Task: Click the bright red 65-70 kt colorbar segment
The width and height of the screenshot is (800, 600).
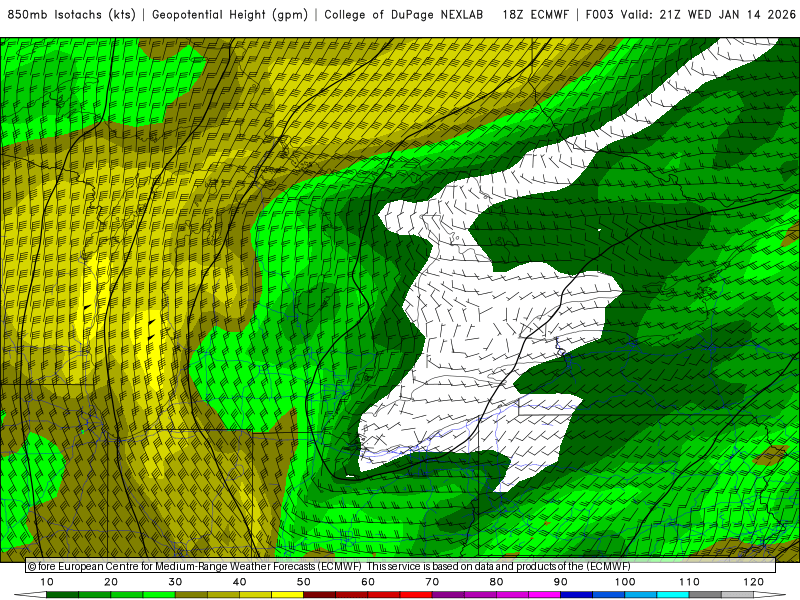Action: (x=416, y=595)
